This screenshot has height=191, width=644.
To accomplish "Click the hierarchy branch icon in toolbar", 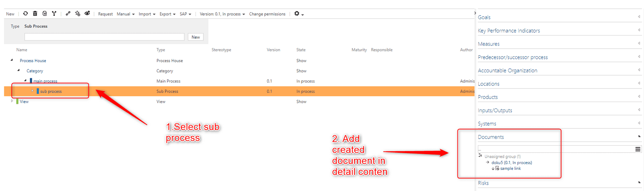I will 54,13.
